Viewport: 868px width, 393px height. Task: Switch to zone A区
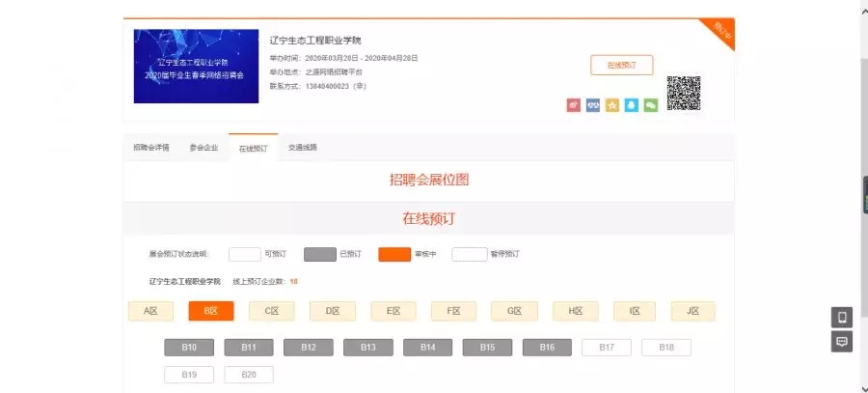point(150,311)
